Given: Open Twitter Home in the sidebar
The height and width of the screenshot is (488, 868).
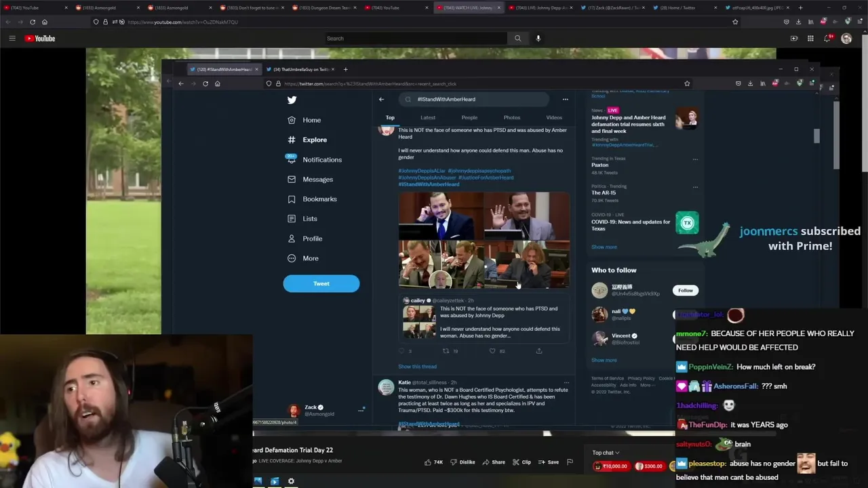Looking at the screenshot, I should coord(304,120).
